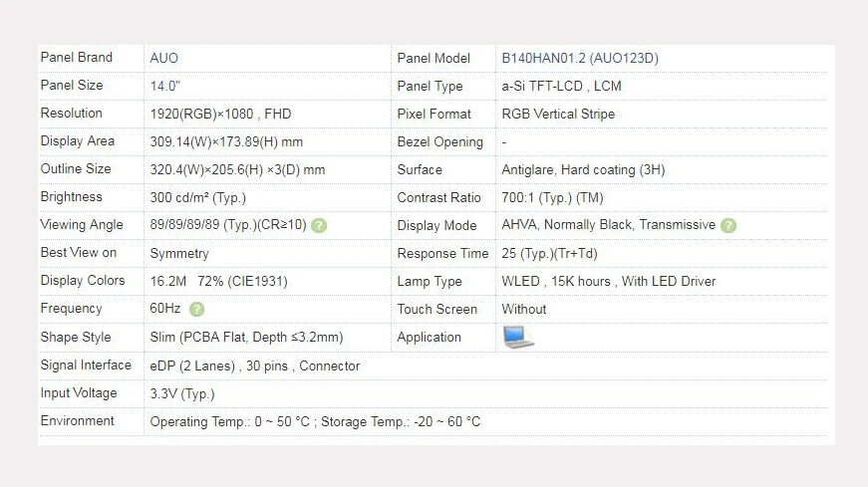Image resolution: width=868 pixels, height=487 pixels.
Task: Click eDP (2 Lanes) , 30 pins , Connector
Action: click(x=255, y=365)
